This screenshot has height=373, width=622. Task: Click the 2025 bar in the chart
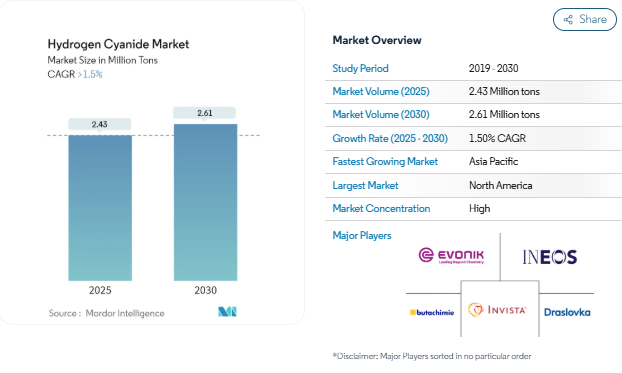[x=100, y=208]
